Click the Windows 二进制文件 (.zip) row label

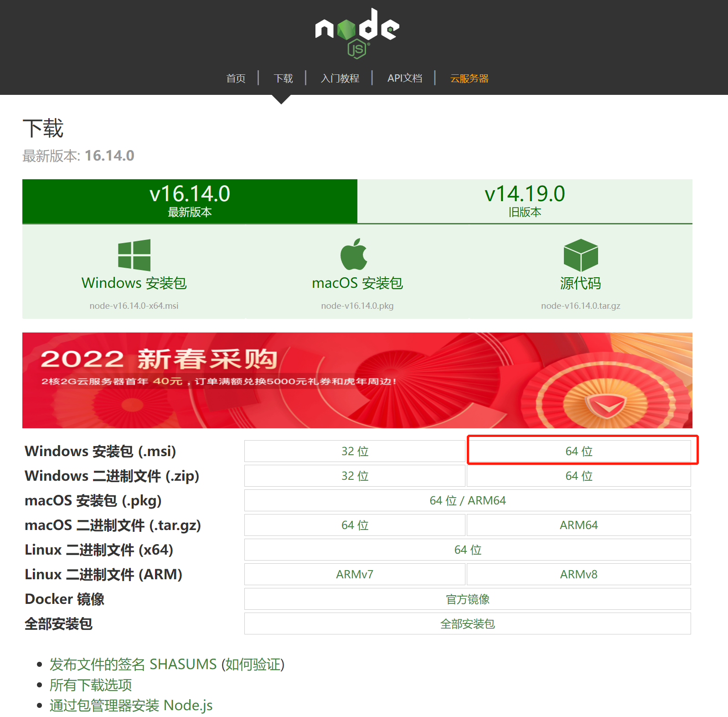coord(112,476)
